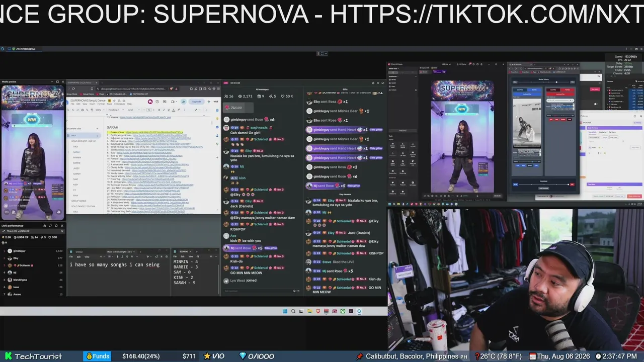Open Heading 2 style dropdown
The width and height of the screenshot is (644, 362).
click(x=116, y=110)
